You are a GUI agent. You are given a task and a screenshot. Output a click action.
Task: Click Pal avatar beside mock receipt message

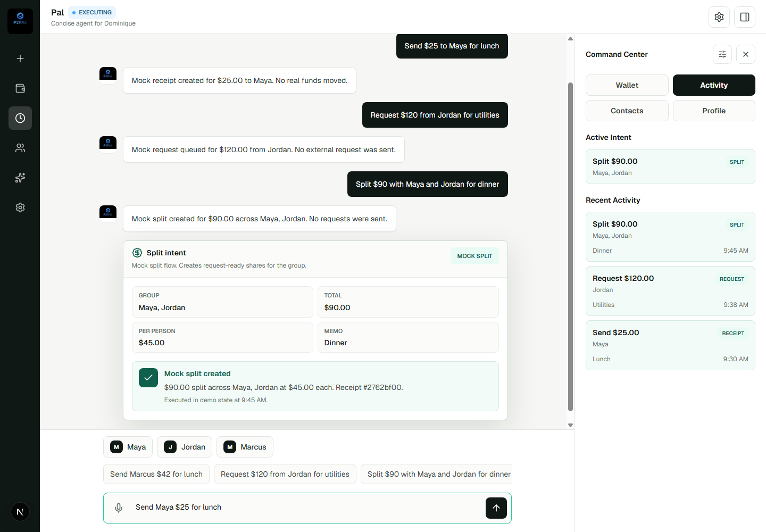(x=108, y=74)
